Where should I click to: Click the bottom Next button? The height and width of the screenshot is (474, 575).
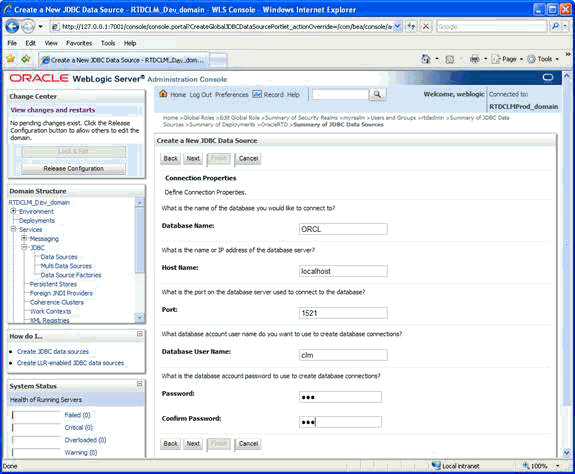coord(193,444)
